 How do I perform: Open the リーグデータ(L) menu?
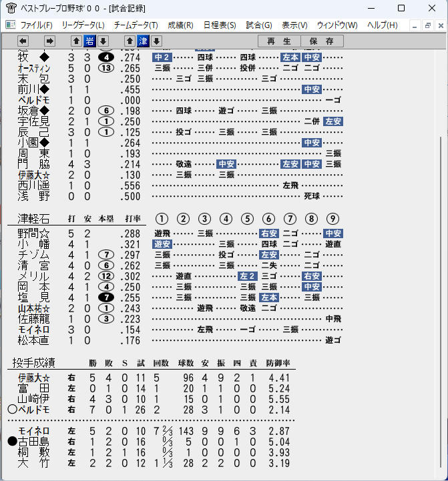83,25
